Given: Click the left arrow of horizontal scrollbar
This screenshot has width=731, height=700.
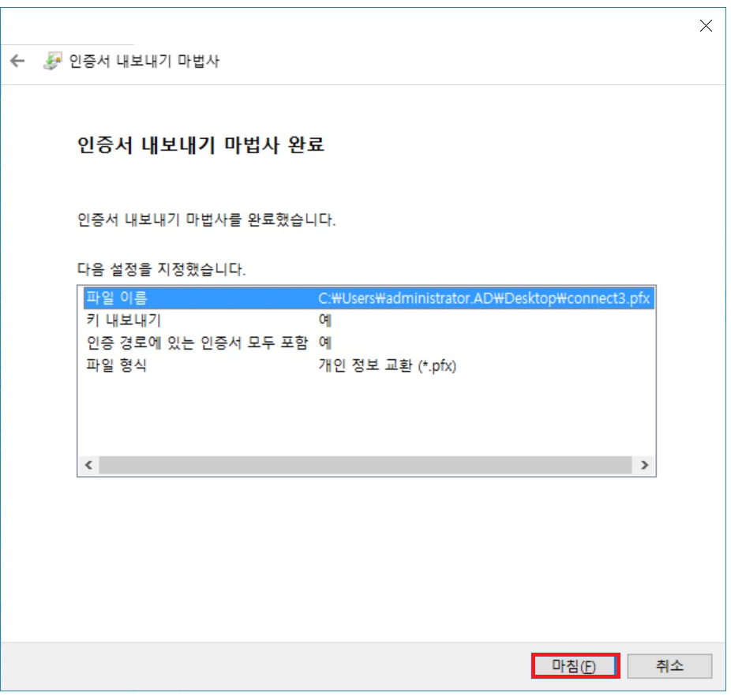Looking at the screenshot, I should pyautogui.click(x=88, y=466).
